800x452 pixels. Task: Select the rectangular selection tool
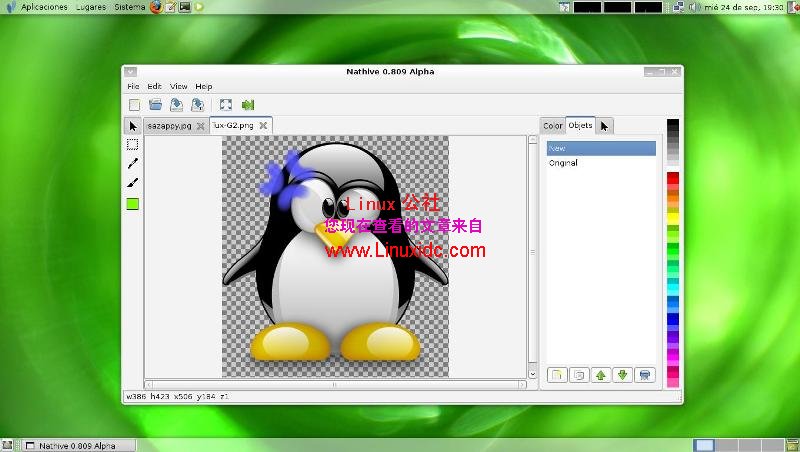[x=133, y=144]
